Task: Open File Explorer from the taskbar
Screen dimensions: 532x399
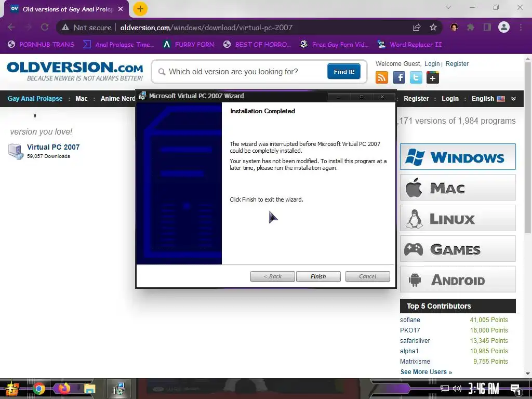Action: pyautogui.click(x=89, y=389)
